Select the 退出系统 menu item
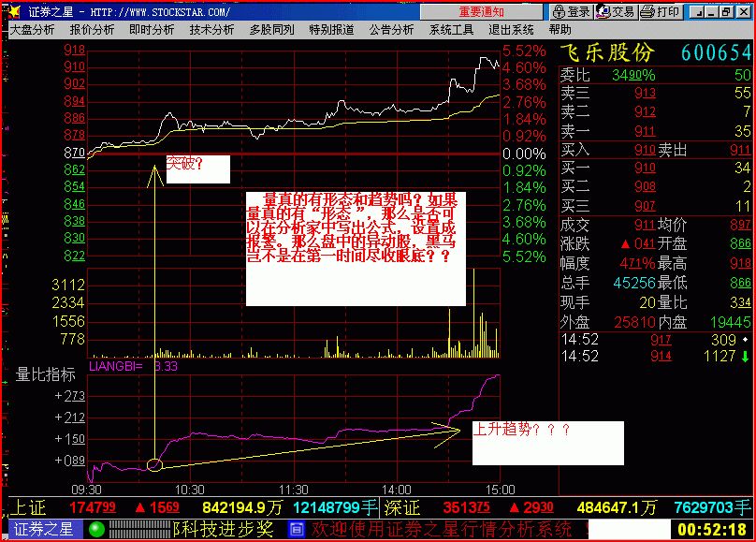The height and width of the screenshot is (542, 756). 511,29
